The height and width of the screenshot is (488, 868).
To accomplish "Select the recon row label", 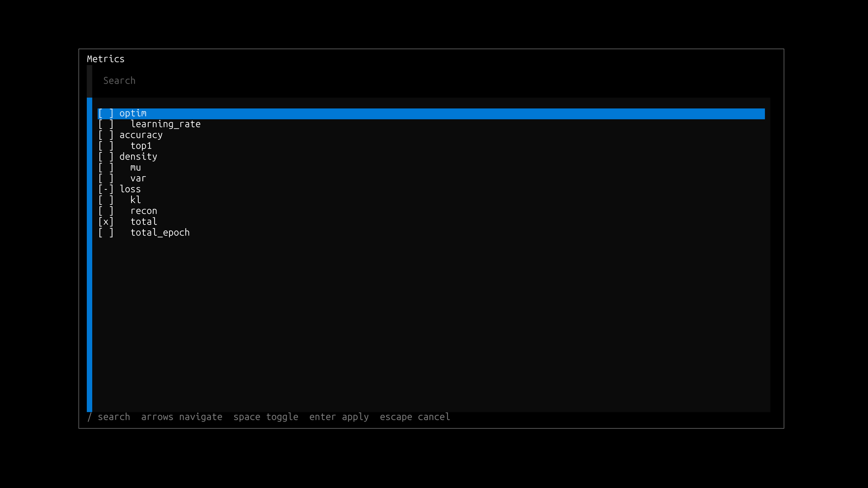I will [x=144, y=211].
